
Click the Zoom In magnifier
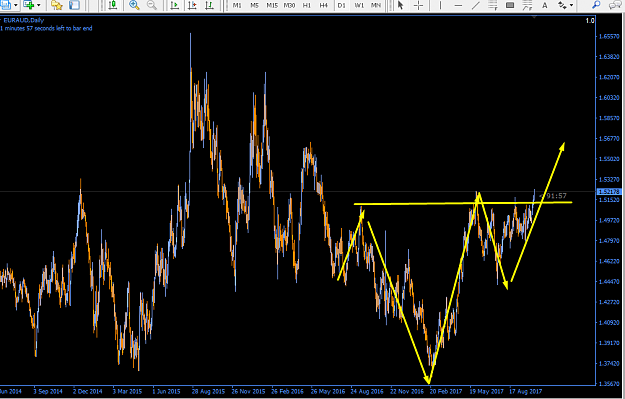pyautogui.click(x=134, y=5)
